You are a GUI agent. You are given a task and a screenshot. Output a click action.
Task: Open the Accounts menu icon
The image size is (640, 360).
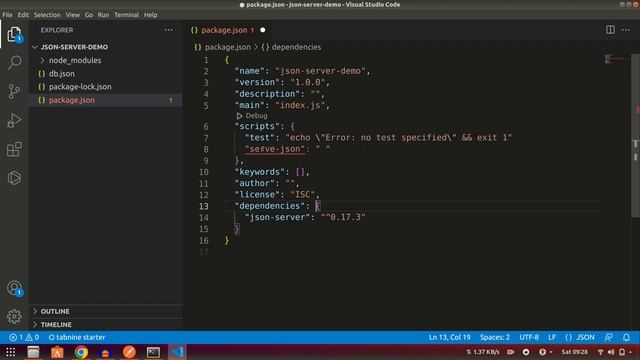(x=14, y=288)
